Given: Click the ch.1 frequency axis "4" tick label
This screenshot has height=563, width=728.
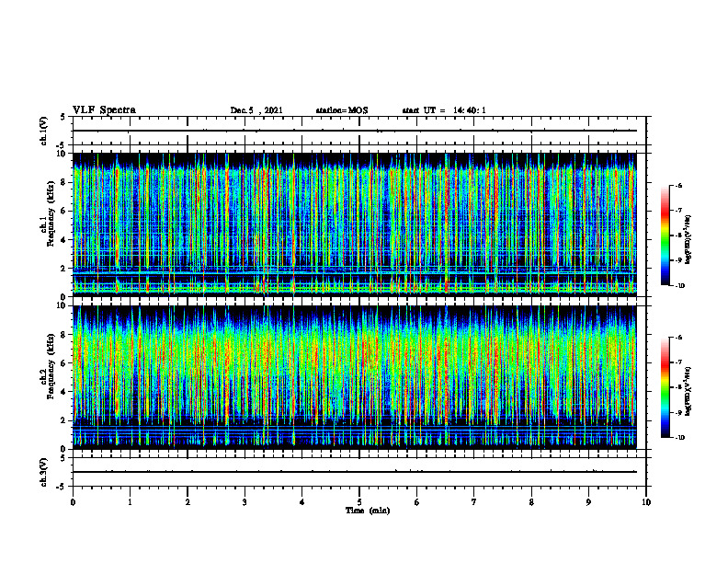Looking at the screenshot, I should click(63, 240).
